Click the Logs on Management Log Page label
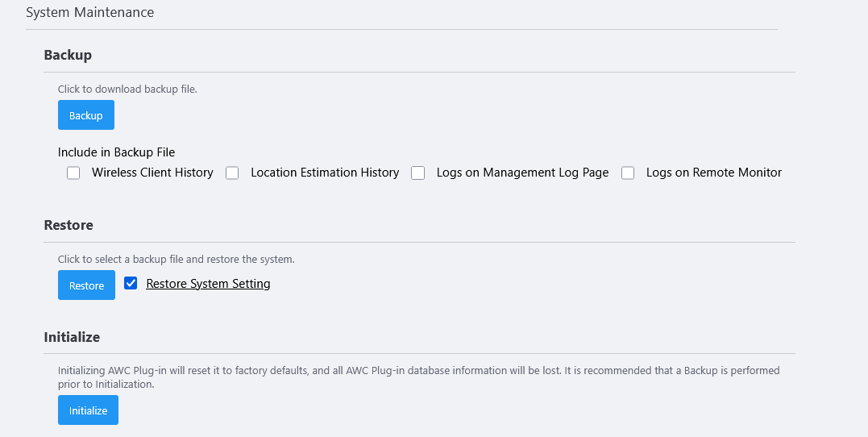The image size is (868, 437). pyautogui.click(x=522, y=173)
